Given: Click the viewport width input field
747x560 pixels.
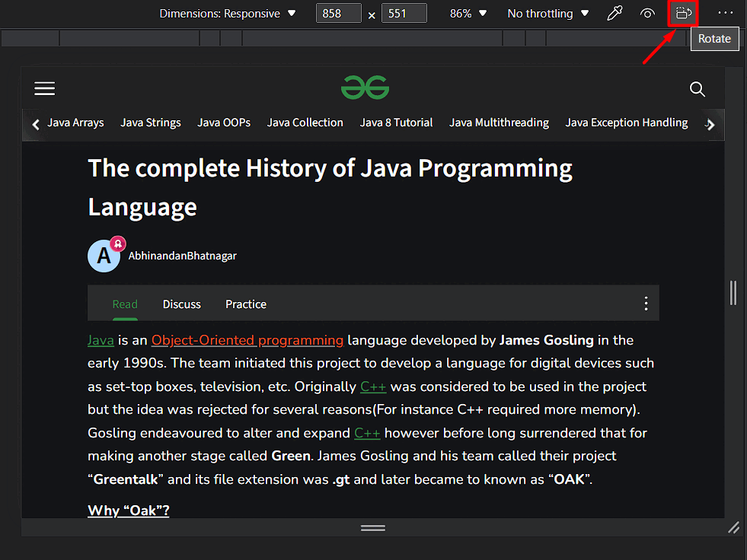Looking at the screenshot, I should [338, 14].
